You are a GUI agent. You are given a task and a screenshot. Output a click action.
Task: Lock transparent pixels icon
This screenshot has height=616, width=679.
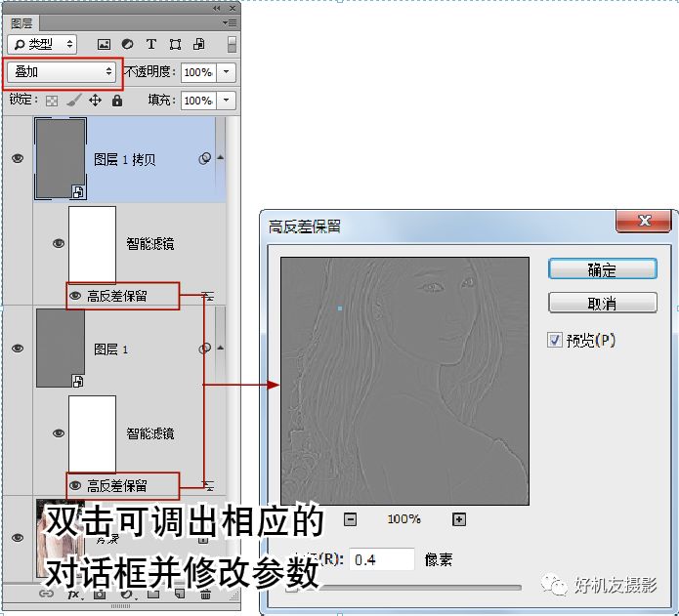click(x=52, y=101)
